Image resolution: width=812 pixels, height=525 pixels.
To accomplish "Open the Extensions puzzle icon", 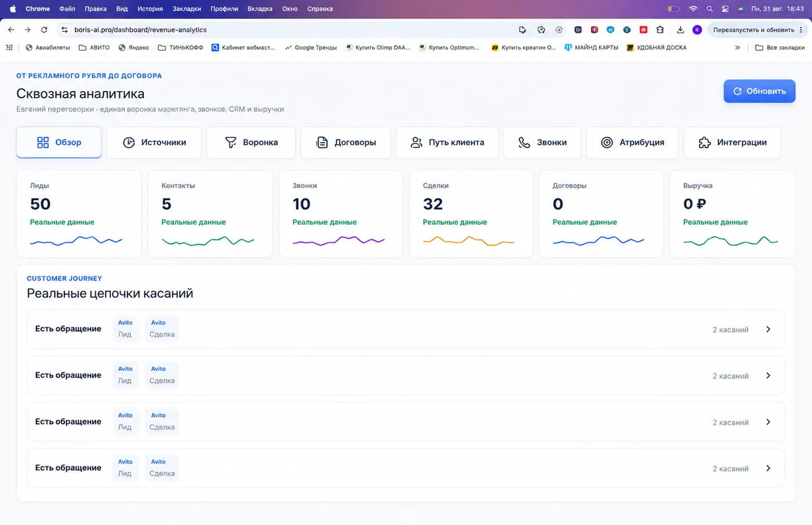I will (x=660, y=30).
